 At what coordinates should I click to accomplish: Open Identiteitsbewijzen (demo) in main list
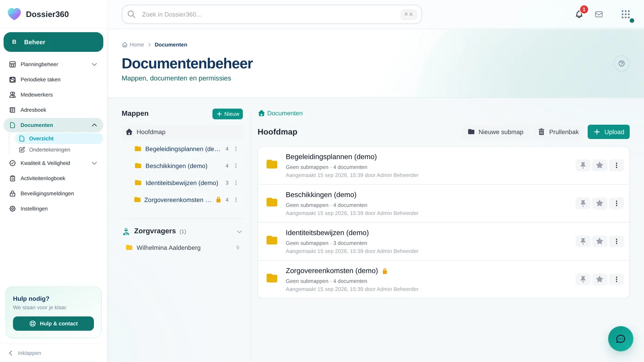tap(327, 233)
